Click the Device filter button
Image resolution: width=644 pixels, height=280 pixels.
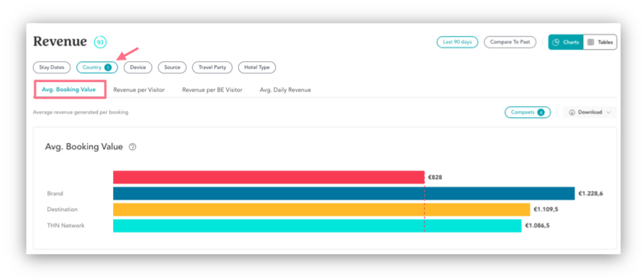coord(138,67)
